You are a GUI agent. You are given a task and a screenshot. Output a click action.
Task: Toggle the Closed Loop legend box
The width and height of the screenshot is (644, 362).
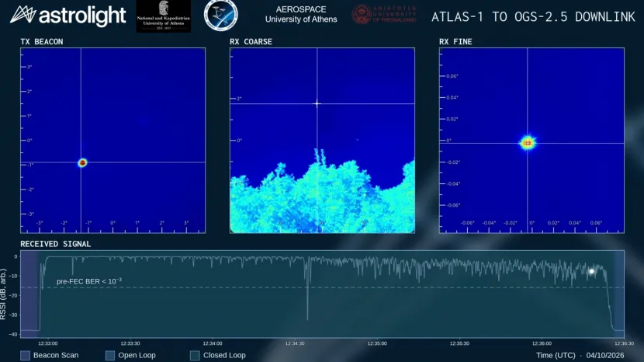pos(195,356)
